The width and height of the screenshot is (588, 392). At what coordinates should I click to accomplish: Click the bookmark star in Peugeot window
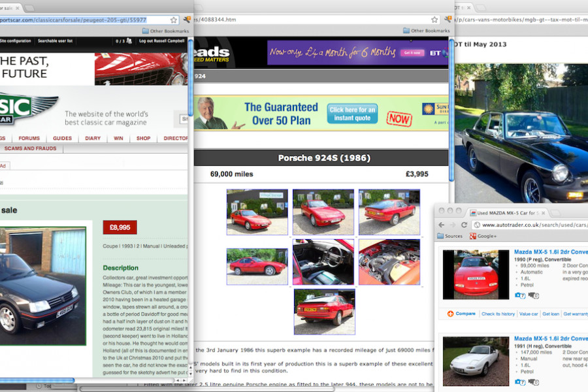click(x=174, y=20)
